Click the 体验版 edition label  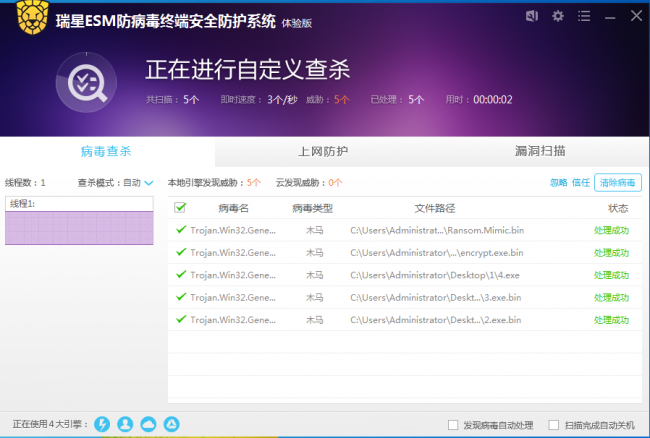[297, 23]
